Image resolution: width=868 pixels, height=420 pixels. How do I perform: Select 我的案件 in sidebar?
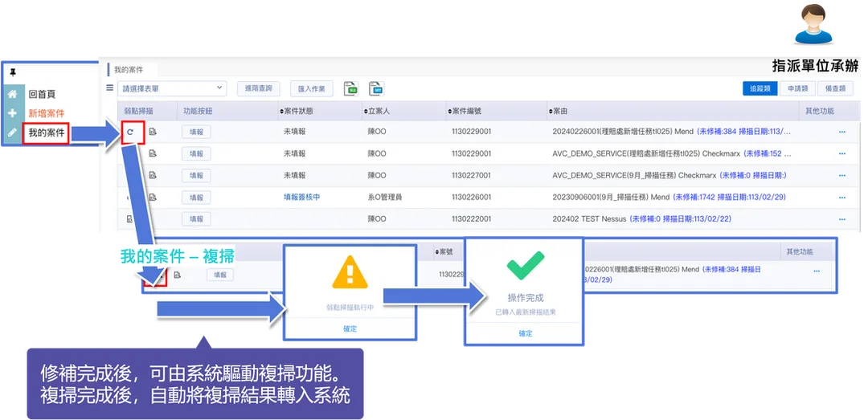pyautogui.click(x=47, y=133)
